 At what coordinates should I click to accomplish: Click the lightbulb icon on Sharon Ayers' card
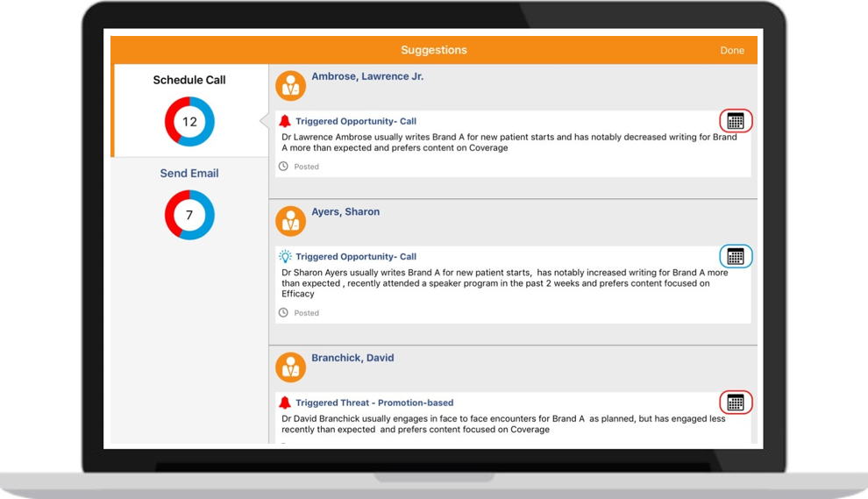pyautogui.click(x=285, y=257)
